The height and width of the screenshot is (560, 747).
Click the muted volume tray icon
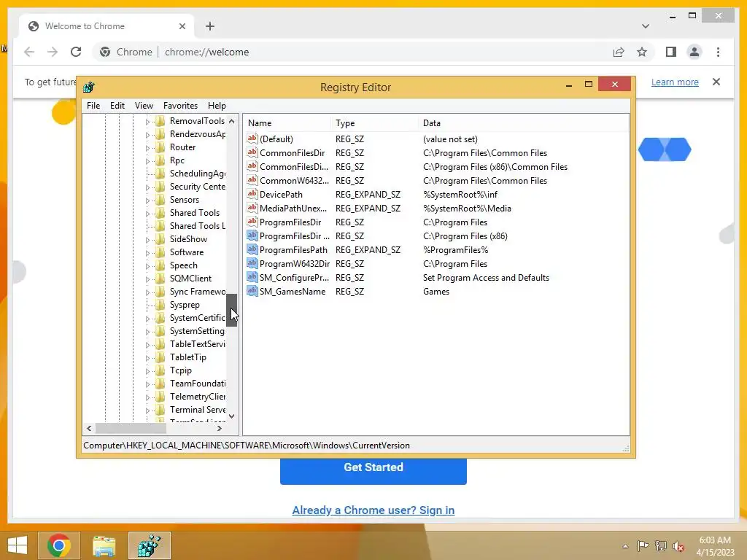coord(678,546)
